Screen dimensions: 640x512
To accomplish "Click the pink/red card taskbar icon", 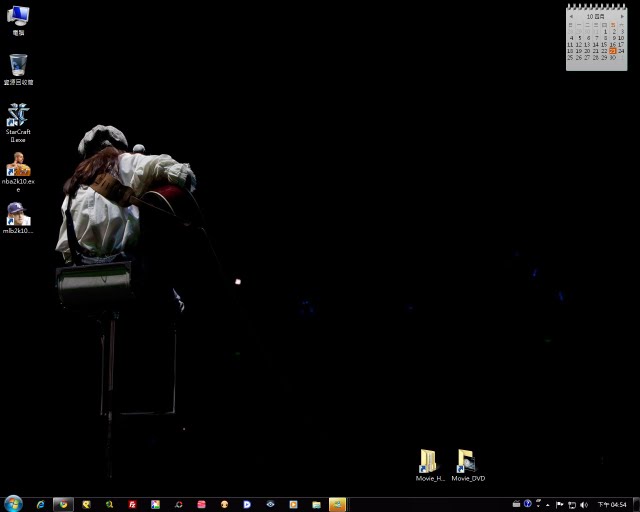I will coord(201,505).
